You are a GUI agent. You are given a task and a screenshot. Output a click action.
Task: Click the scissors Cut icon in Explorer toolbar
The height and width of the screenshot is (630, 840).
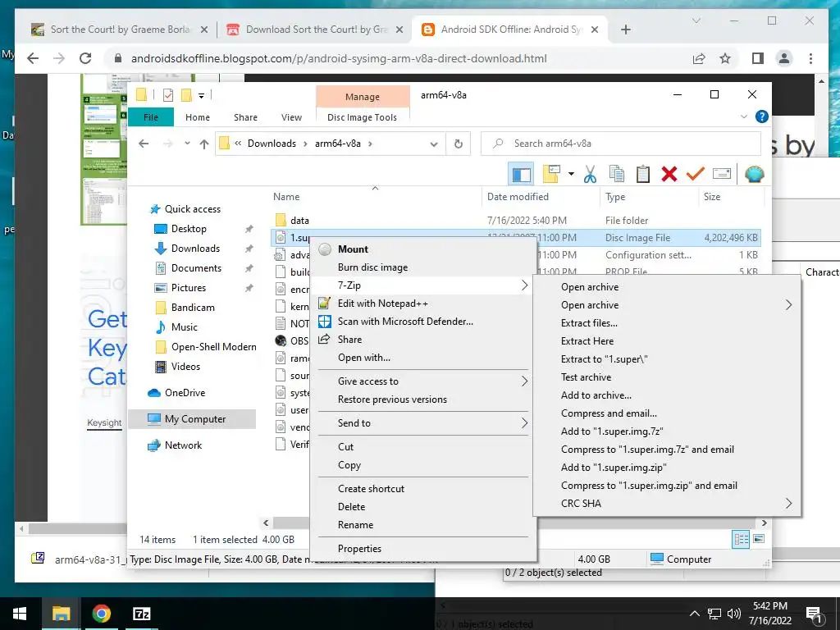[x=590, y=174]
